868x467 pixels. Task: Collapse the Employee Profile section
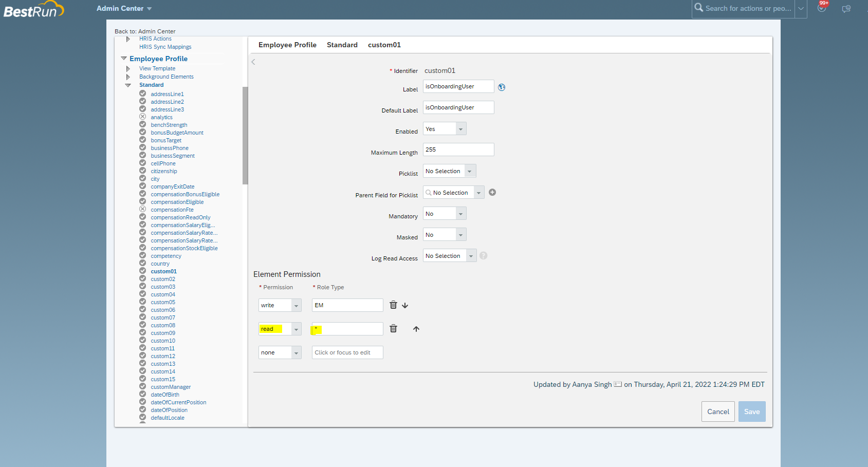tap(124, 59)
